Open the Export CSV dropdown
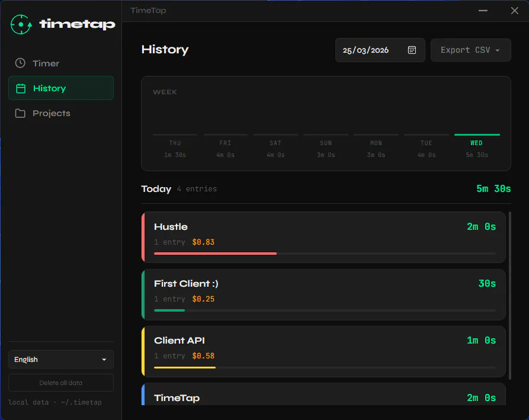The height and width of the screenshot is (420, 529). (x=470, y=50)
